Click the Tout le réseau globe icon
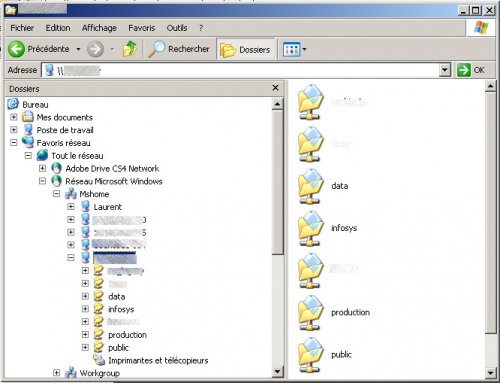 tap(42, 155)
